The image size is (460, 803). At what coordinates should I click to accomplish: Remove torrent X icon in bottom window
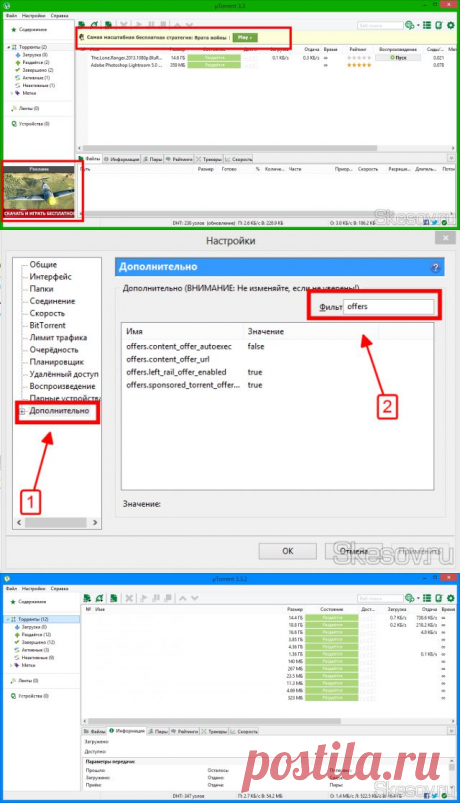click(x=129, y=598)
